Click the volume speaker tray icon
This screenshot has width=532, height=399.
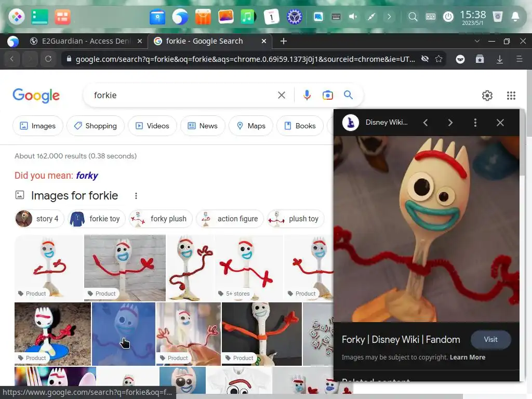coord(353,17)
